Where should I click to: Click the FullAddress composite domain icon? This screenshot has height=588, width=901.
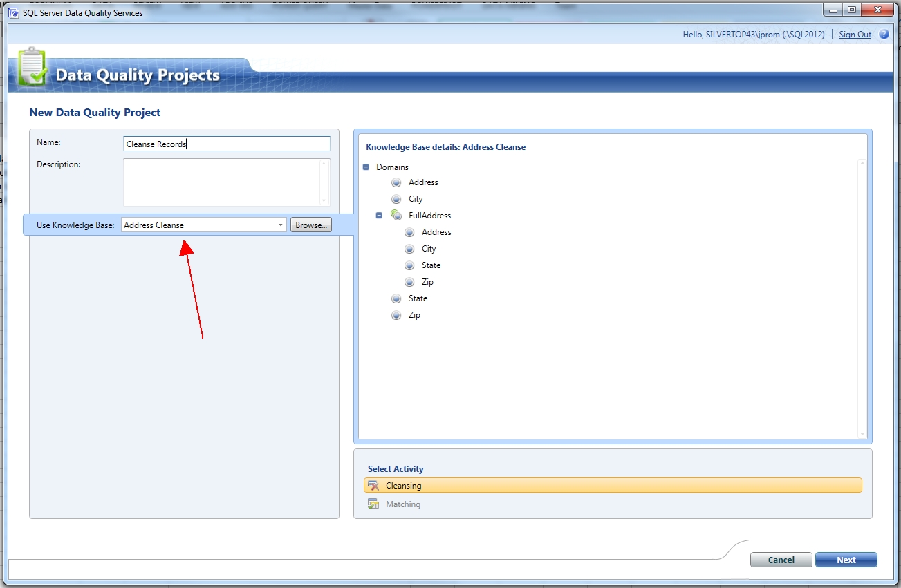396,216
